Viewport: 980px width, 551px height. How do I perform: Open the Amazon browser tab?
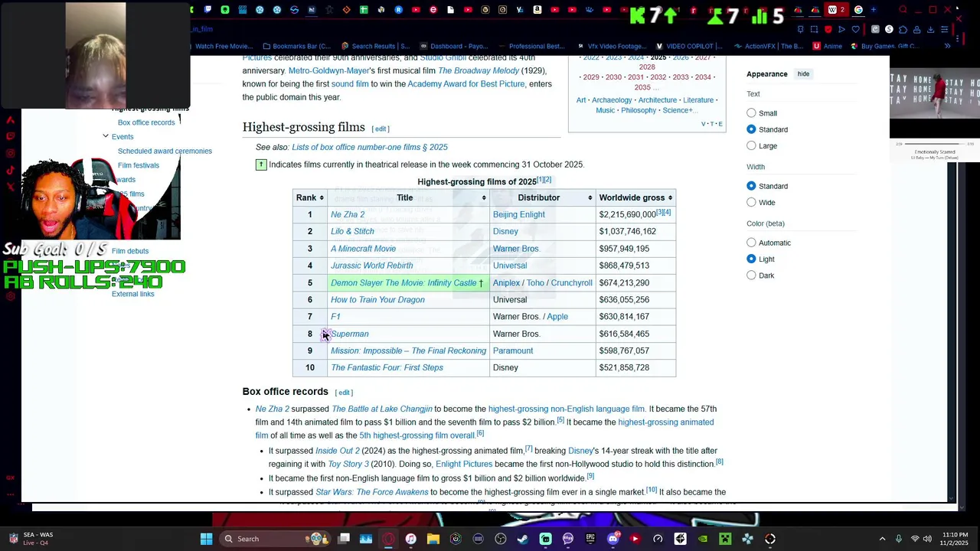click(537, 10)
